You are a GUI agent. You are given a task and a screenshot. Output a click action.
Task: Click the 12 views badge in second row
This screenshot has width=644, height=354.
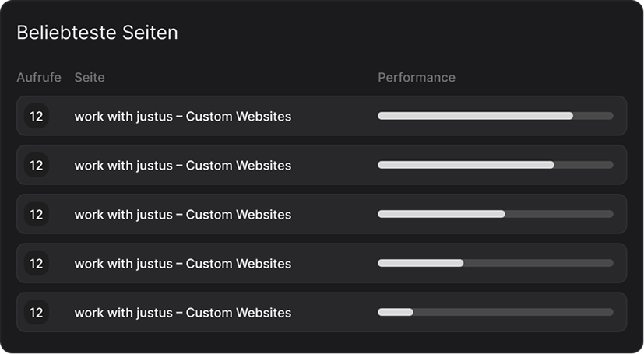[x=36, y=165]
